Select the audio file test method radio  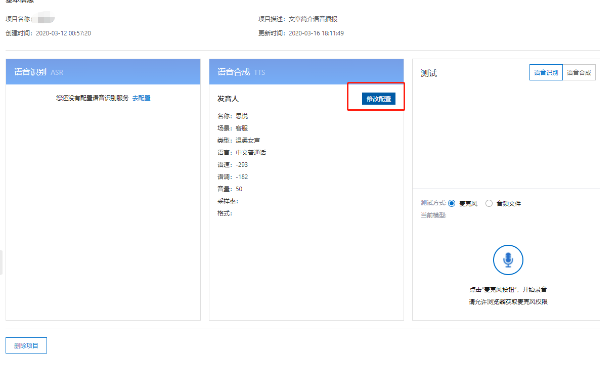pos(489,203)
